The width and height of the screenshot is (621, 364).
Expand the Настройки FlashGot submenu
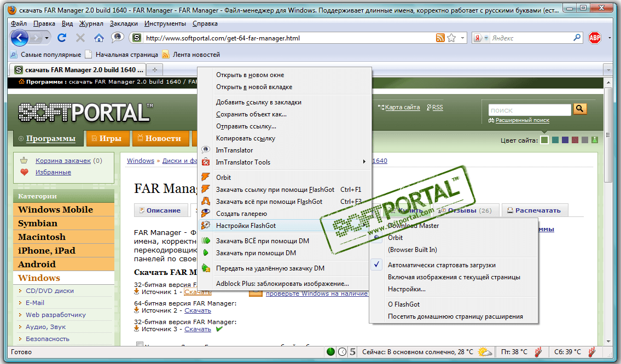(x=284, y=226)
